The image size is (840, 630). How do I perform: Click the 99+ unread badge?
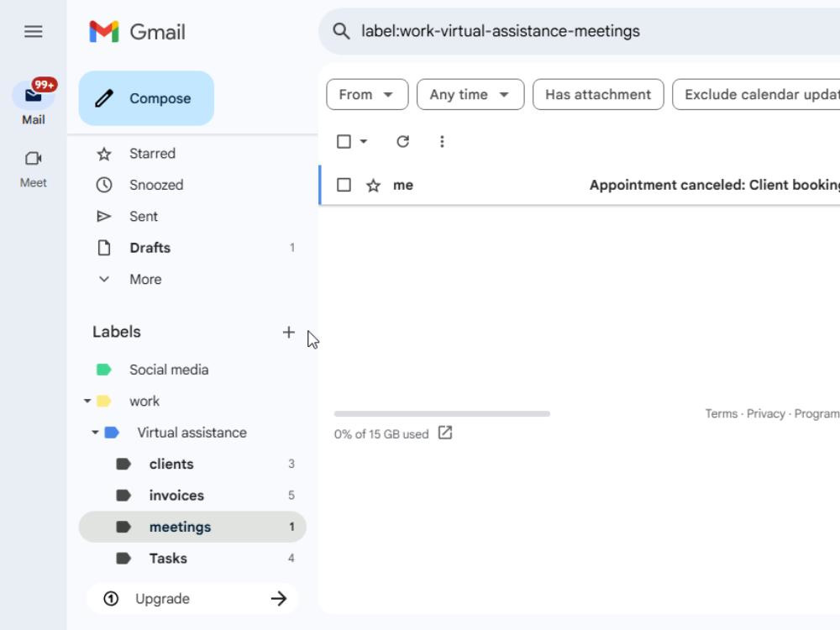click(44, 85)
